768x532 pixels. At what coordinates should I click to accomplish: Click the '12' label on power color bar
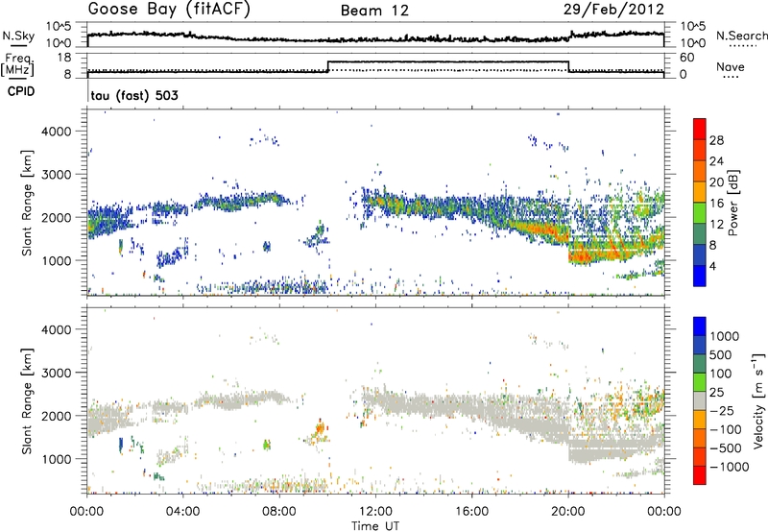pyautogui.click(x=716, y=225)
